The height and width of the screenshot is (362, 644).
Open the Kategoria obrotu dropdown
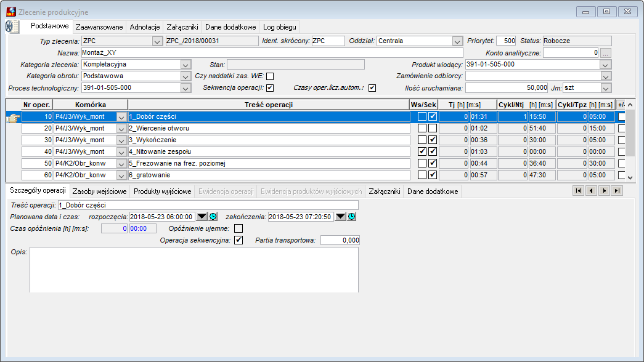(185, 76)
